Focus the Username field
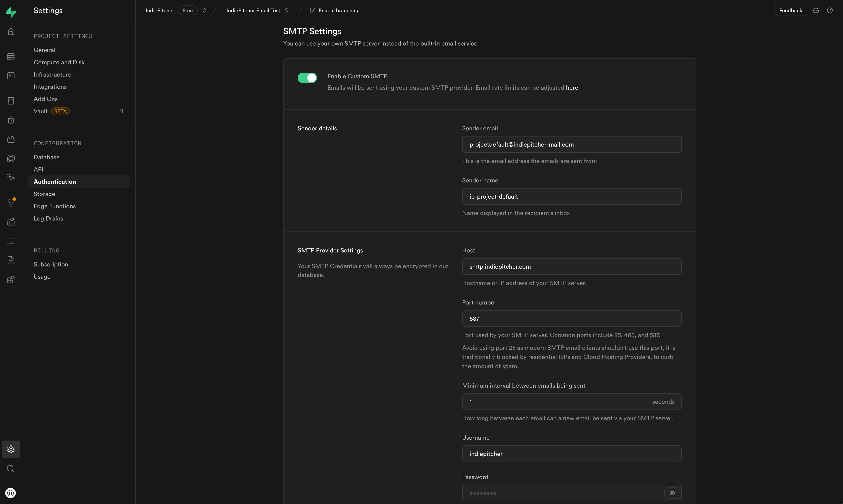This screenshot has width=843, height=504. click(572, 454)
